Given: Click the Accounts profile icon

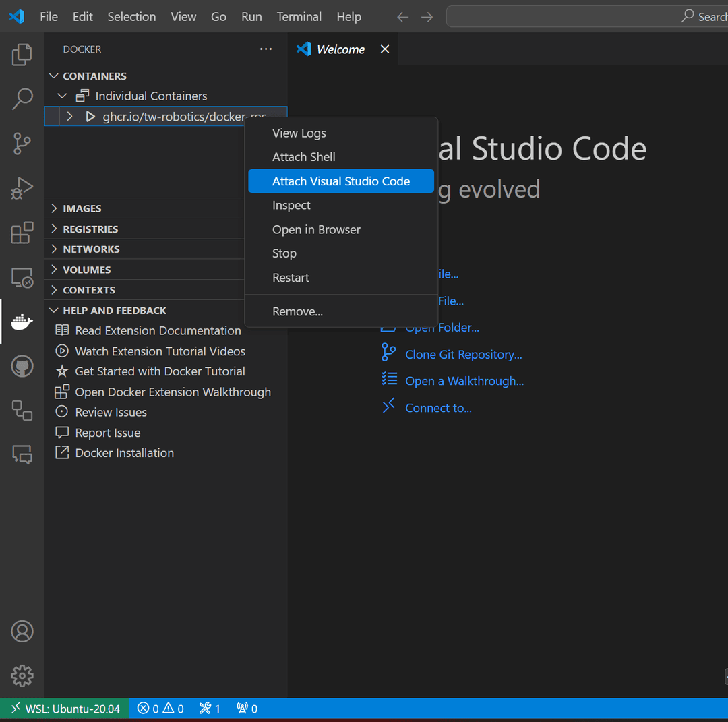Looking at the screenshot, I should coord(22,631).
